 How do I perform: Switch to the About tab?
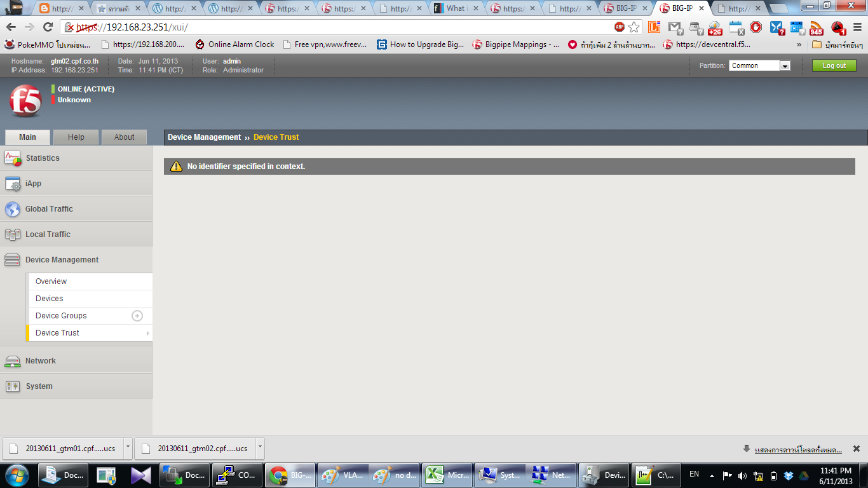point(125,137)
